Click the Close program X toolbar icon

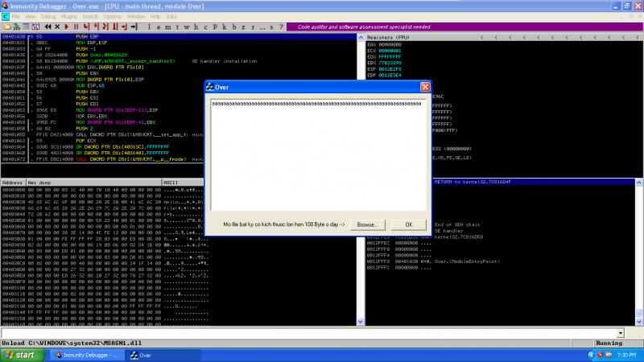click(57, 27)
